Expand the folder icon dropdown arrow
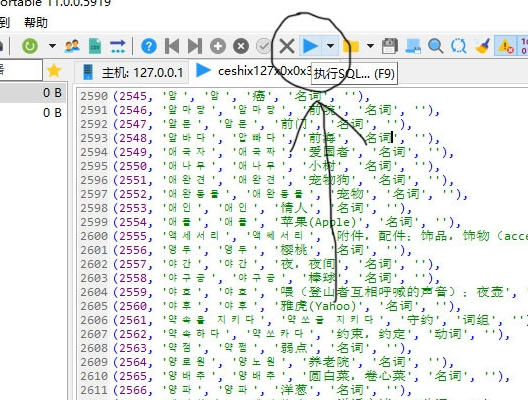This screenshot has width=528, height=400. coord(370,45)
